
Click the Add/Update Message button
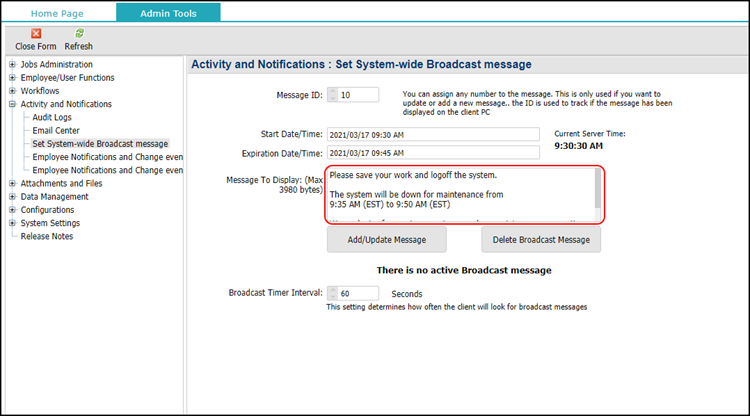click(386, 240)
